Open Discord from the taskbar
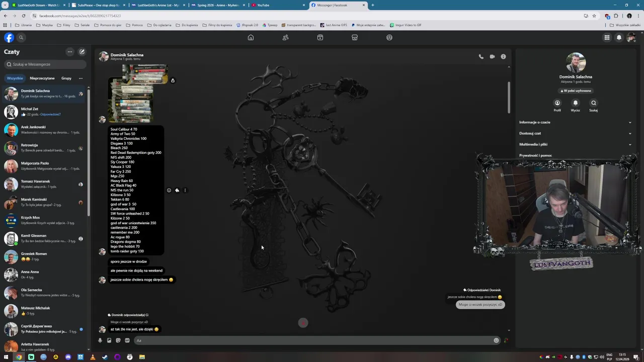The height and width of the screenshot is (362, 644). click(68, 357)
